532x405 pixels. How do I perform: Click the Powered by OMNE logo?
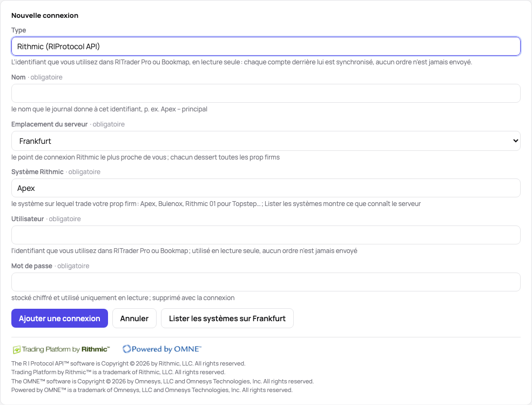[x=162, y=349]
